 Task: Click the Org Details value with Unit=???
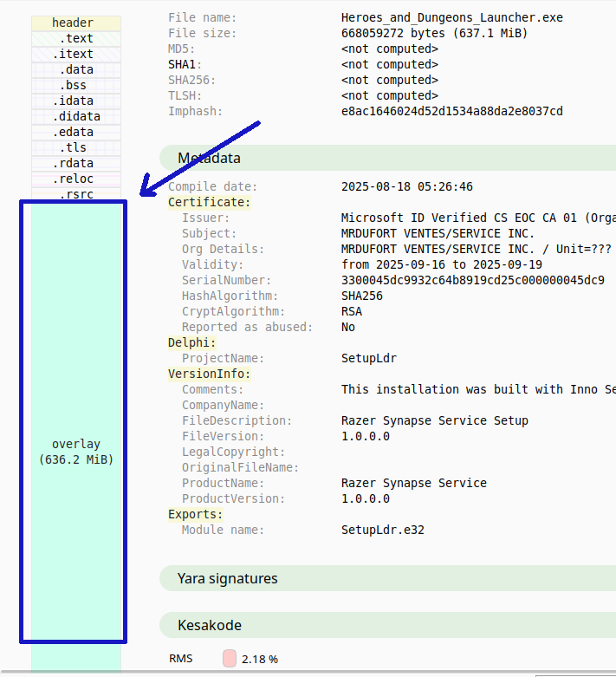coord(477,249)
